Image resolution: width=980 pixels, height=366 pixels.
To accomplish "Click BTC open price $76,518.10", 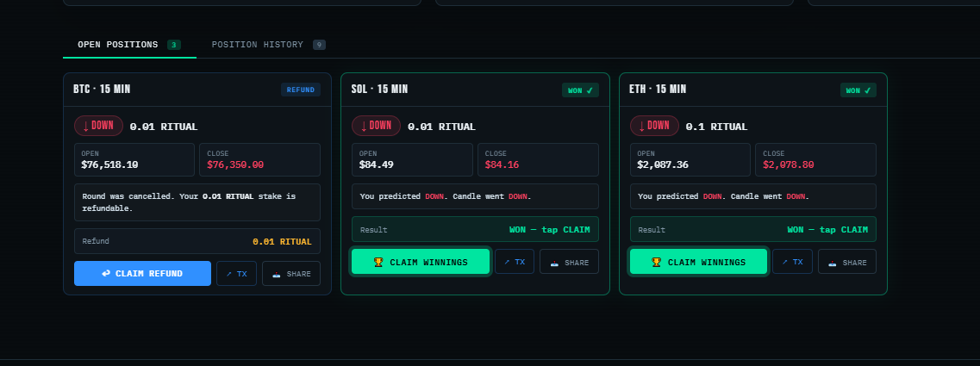I will click(109, 164).
